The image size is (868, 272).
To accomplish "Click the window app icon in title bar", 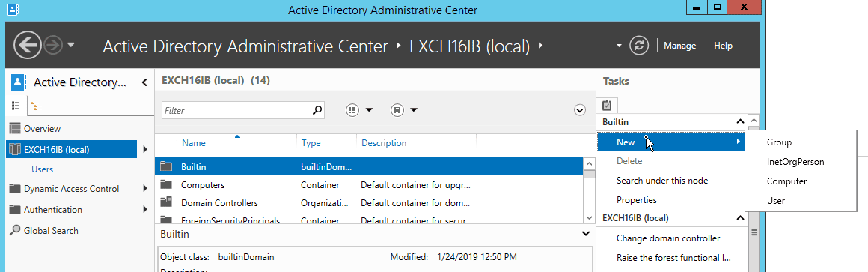I will [x=13, y=9].
